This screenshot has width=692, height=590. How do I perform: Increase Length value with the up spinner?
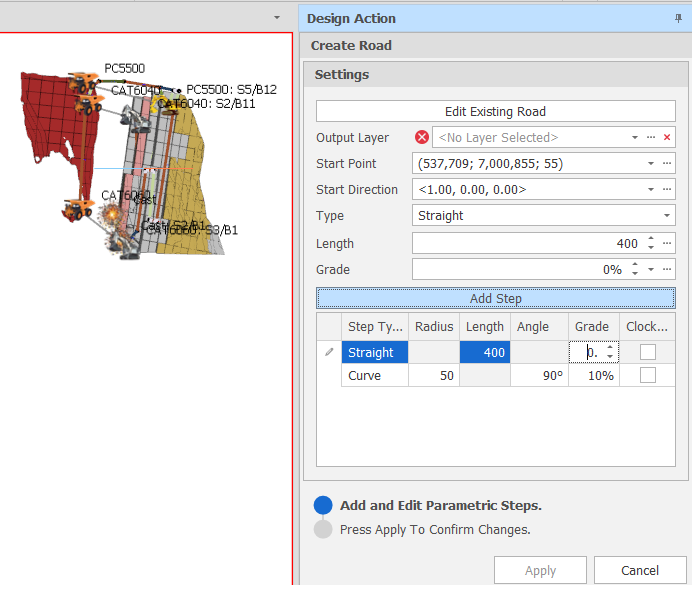pyautogui.click(x=651, y=239)
